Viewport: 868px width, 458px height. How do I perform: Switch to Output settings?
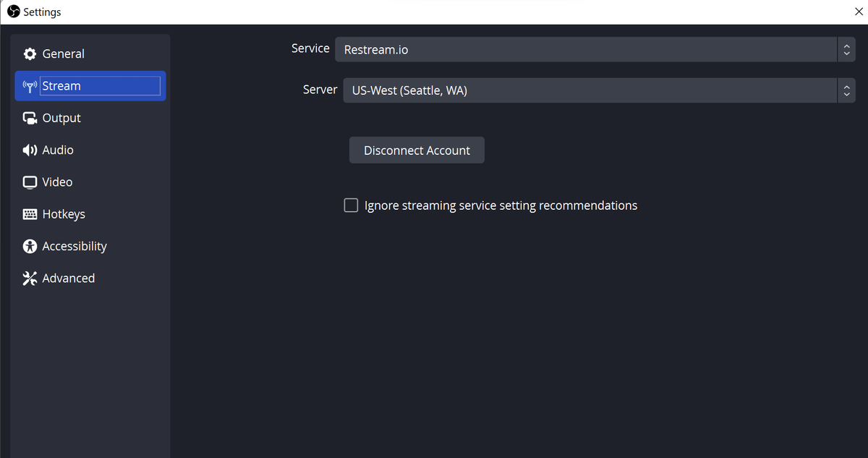(x=90, y=118)
